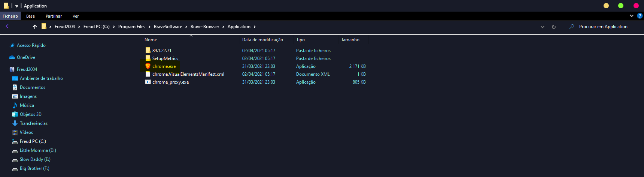This screenshot has width=644, height=177.
Task: Expand the ribbon with the chevron
Action: pyautogui.click(x=632, y=16)
